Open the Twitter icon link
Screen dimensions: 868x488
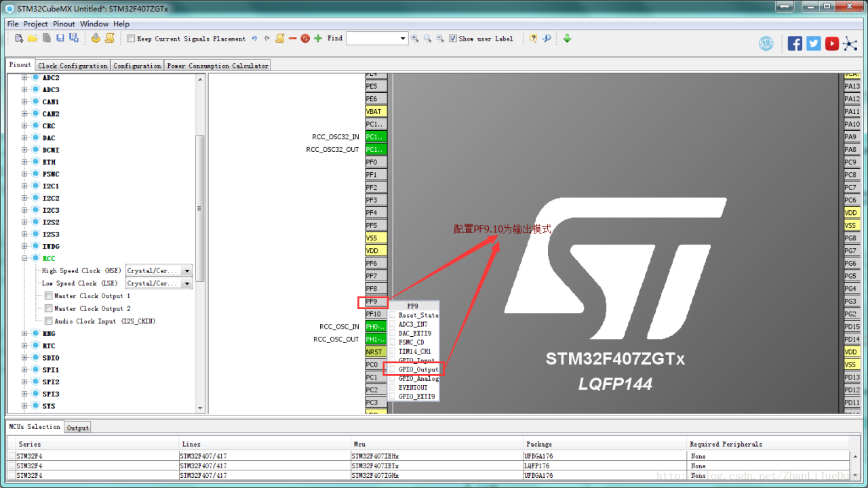click(814, 43)
